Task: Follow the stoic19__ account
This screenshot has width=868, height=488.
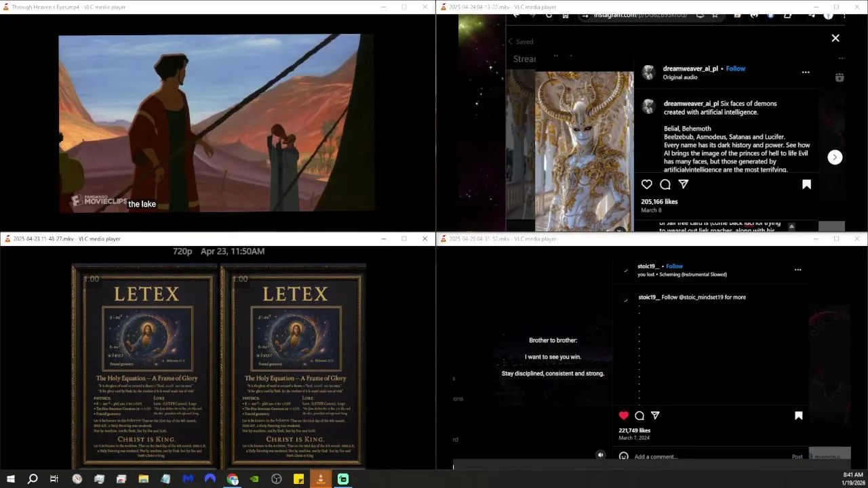Action: [x=675, y=266]
